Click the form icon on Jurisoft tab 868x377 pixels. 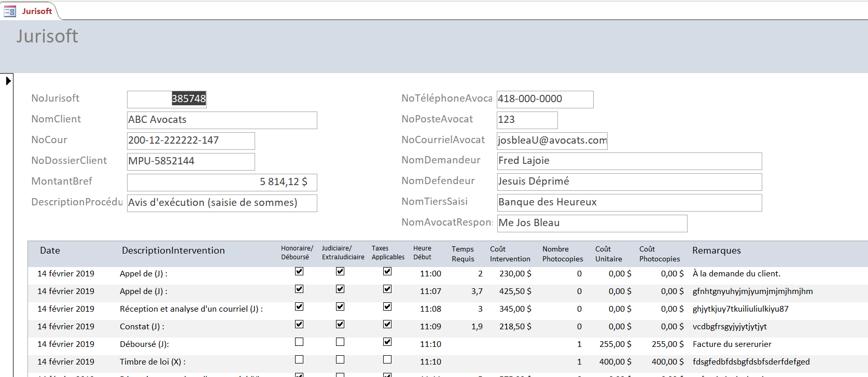(x=10, y=11)
